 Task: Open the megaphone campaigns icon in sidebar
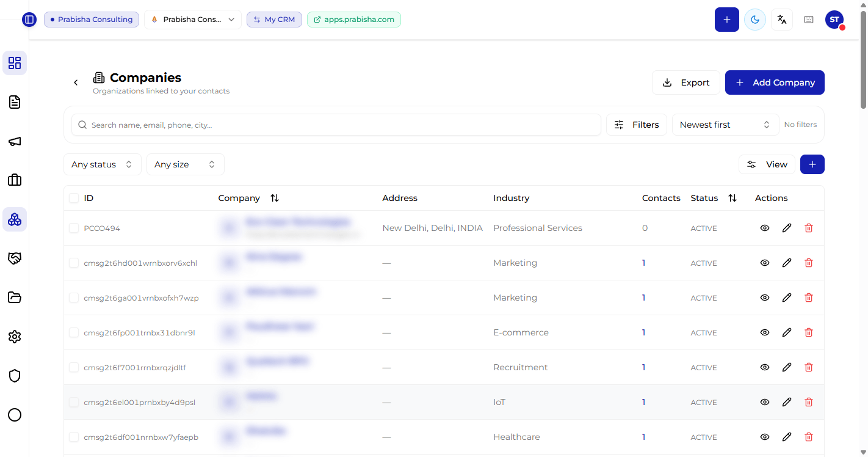(x=15, y=141)
